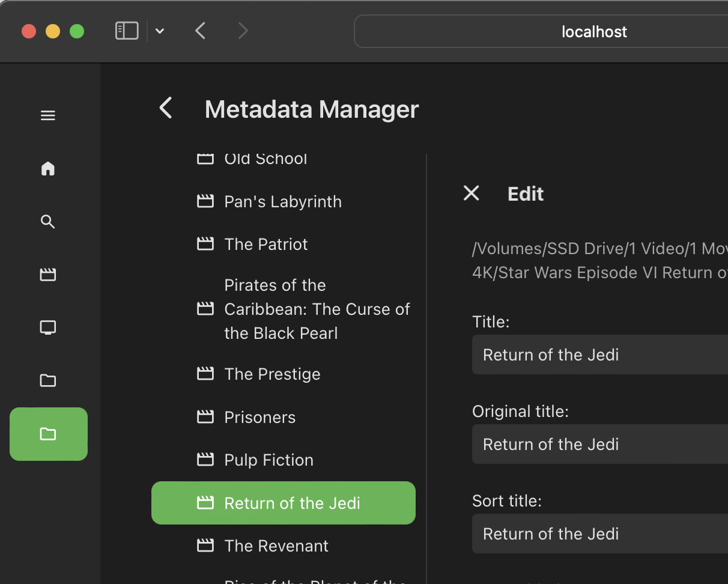Click the localhost address bar
The height and width of the screenshot is (584, 728).
click(x=541, y=31)
